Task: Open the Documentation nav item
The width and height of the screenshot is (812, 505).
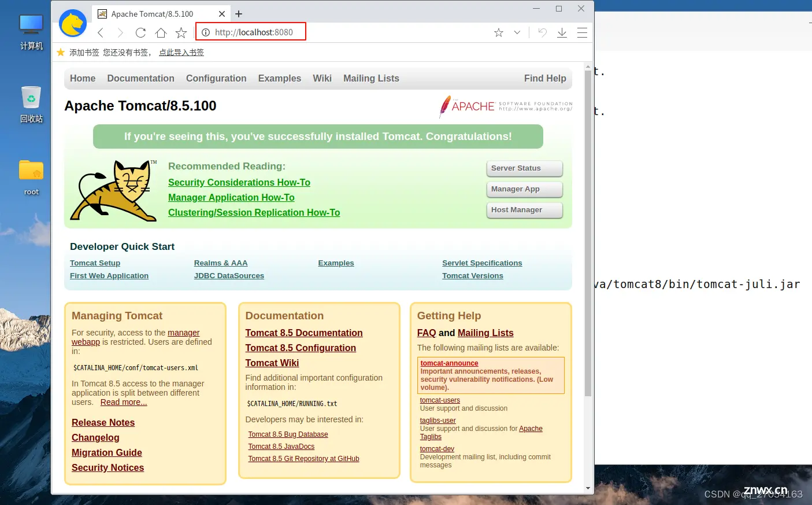Action: click(x=140, y=78)
